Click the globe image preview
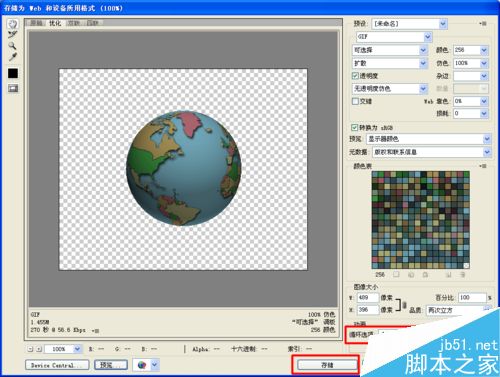Screen dimensions: 500x377 coord(183,168)
